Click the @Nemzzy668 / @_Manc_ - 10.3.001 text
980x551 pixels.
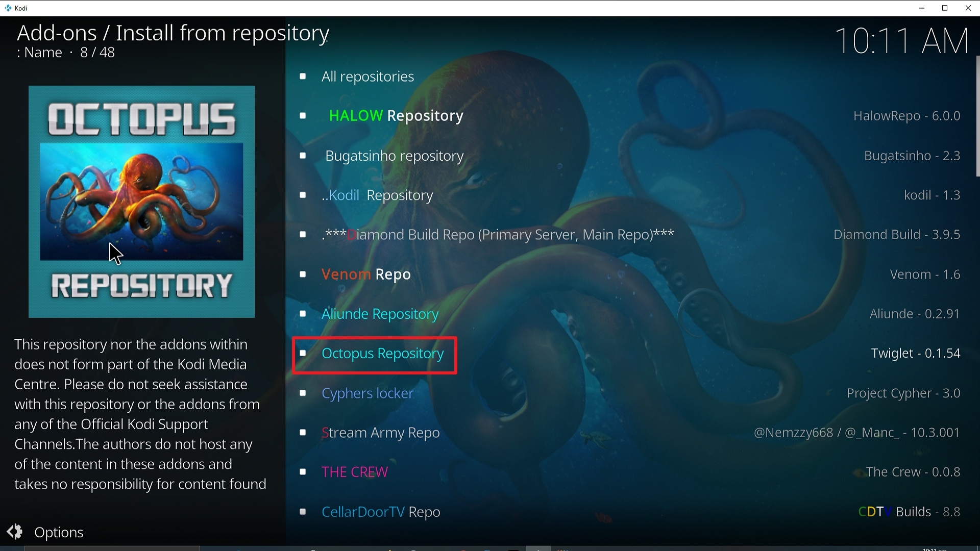[857, 433]
